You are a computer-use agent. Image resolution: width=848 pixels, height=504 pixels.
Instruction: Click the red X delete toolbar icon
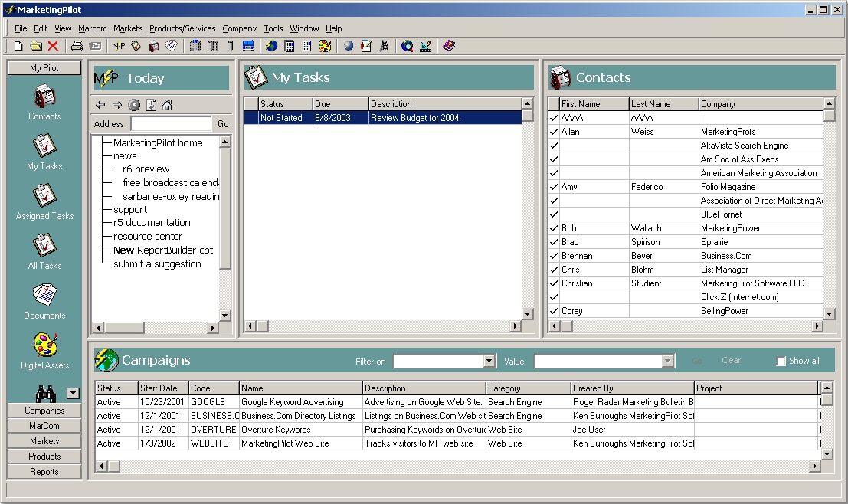[53, 47]
